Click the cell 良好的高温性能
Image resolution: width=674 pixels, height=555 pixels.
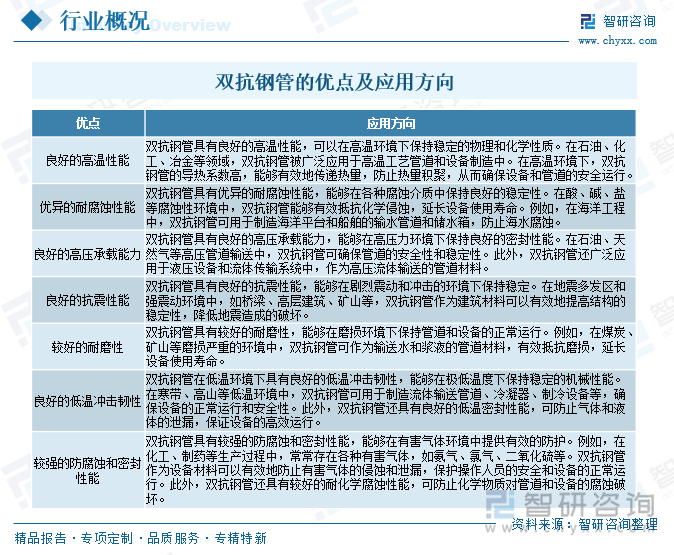click(x=88, y=161)
